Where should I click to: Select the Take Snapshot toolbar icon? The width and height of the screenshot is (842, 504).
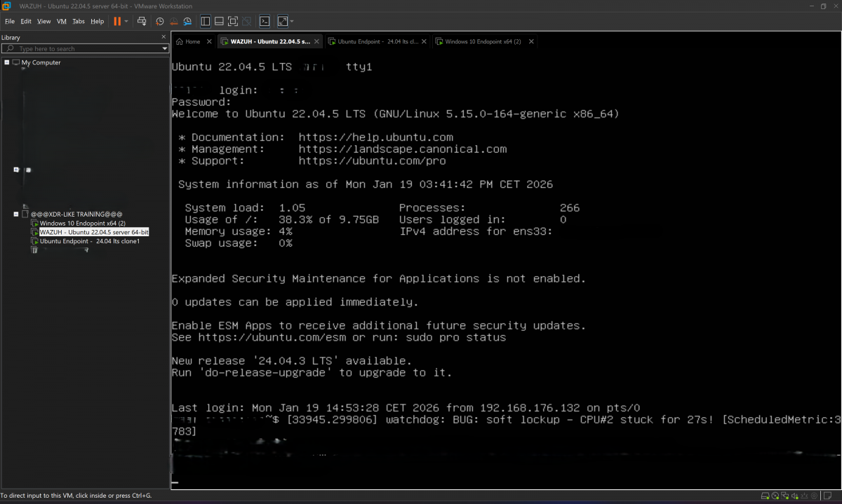click(160, 21)
